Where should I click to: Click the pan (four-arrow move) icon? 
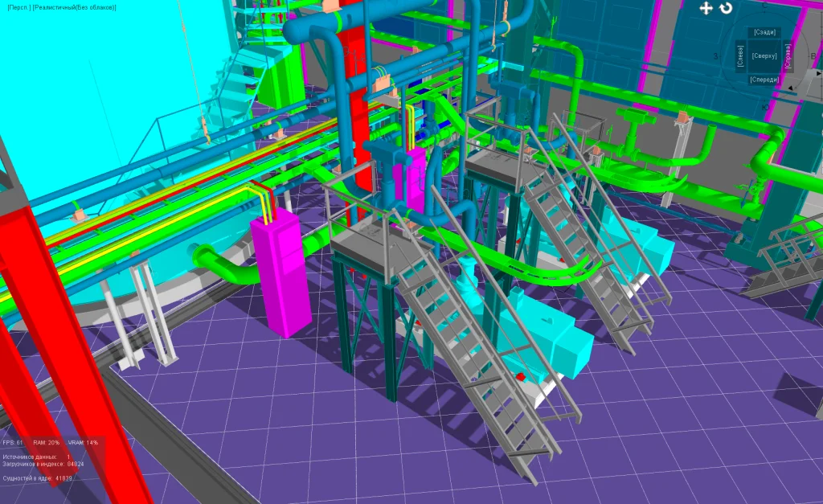(706, 8)
